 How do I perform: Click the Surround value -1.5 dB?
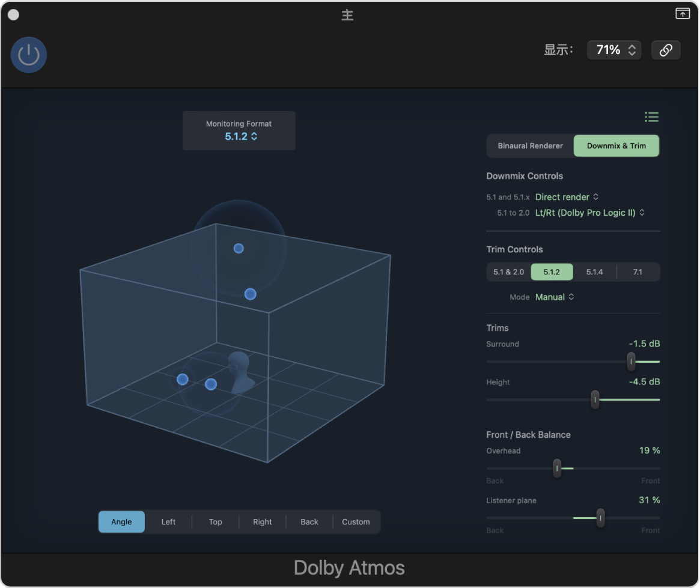[x=644, y=344]
